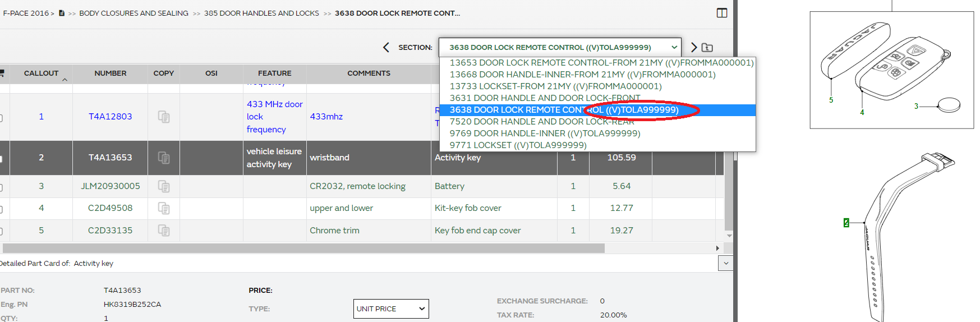Go to the previous section with left chevron
The image size is (980, 322).
(386, 48)
